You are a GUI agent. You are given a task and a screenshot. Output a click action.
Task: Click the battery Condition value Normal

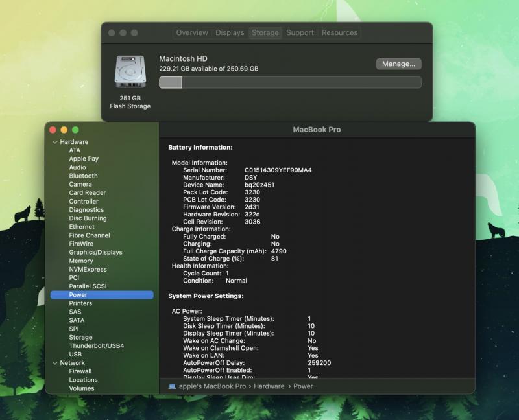point(236,281)
